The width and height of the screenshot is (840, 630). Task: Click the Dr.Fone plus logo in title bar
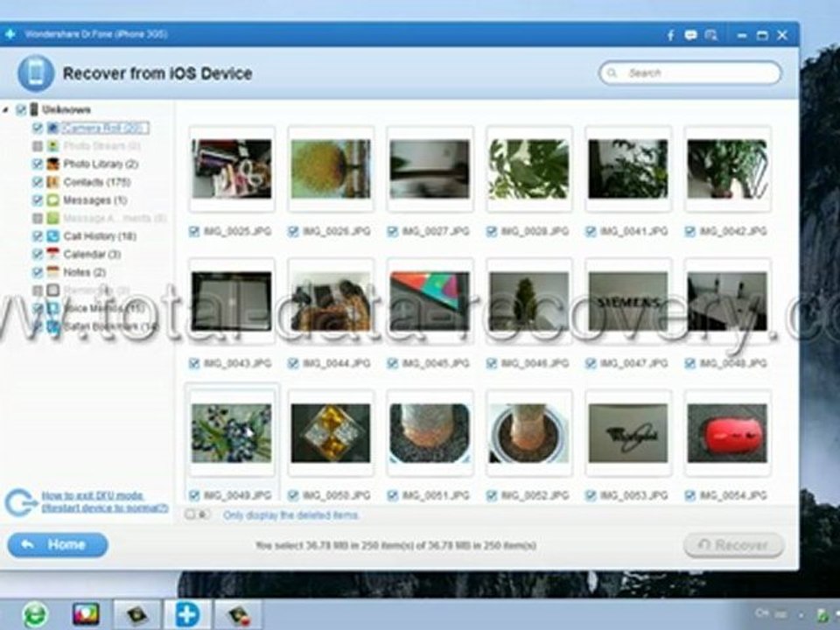(x=10, y=34)
